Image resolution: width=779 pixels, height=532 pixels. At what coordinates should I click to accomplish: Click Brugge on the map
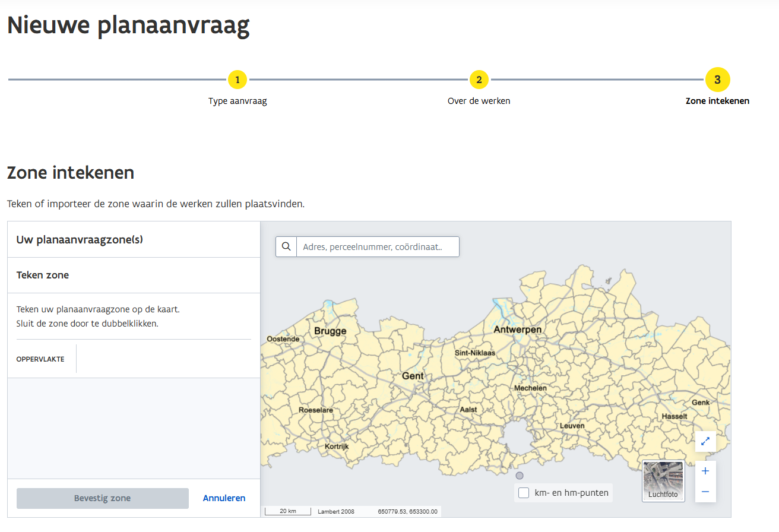330,331
